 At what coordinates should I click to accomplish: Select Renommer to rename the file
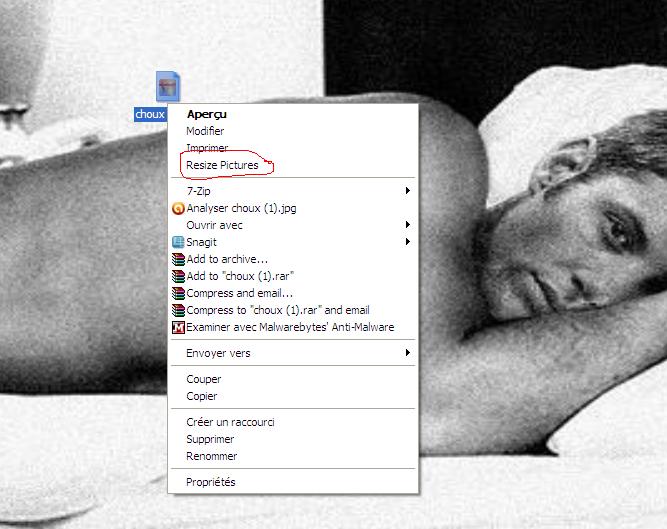click(212, 456)
